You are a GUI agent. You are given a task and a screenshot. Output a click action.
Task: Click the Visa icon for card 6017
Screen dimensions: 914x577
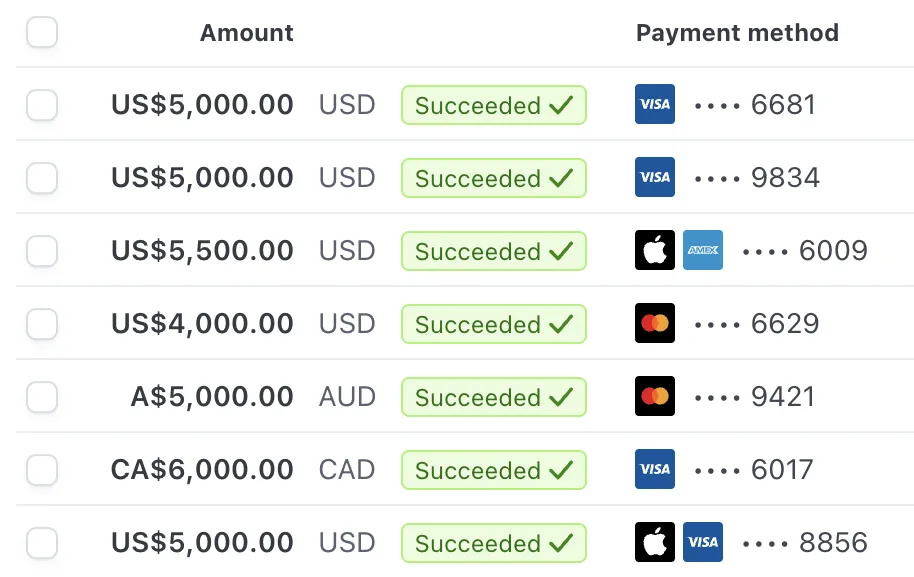[x=655, y=469]
